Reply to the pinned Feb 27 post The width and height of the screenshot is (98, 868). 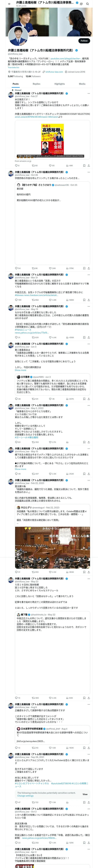[x=16, y=165]
